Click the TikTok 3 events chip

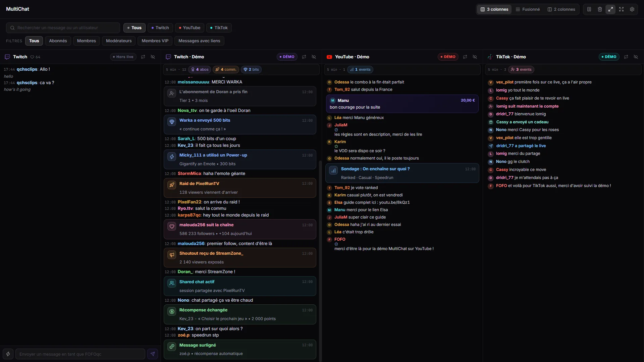click(521, 70)
